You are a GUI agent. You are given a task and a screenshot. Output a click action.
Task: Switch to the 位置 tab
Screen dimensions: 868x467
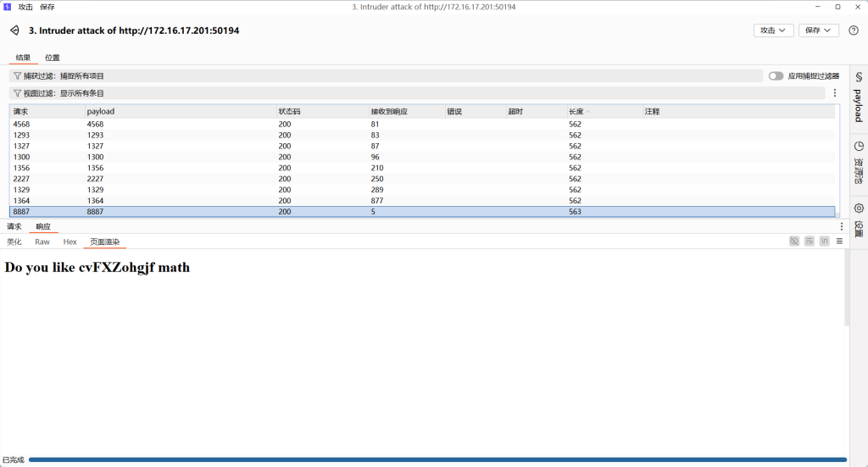(53, 58)
